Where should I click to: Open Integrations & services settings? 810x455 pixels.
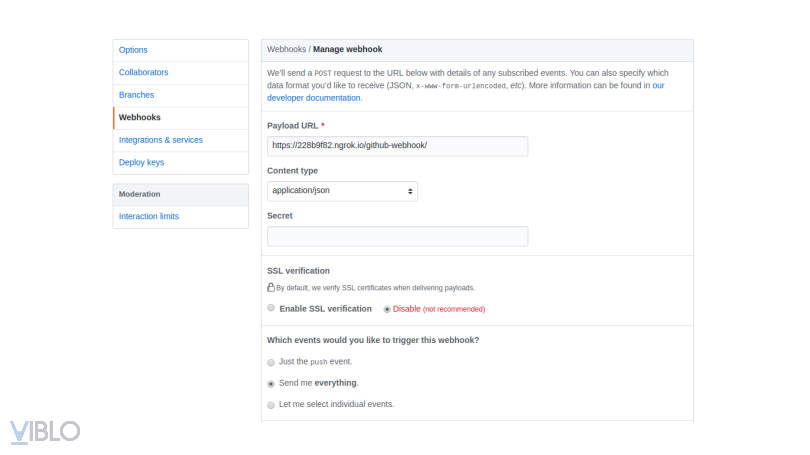point(160,140)
